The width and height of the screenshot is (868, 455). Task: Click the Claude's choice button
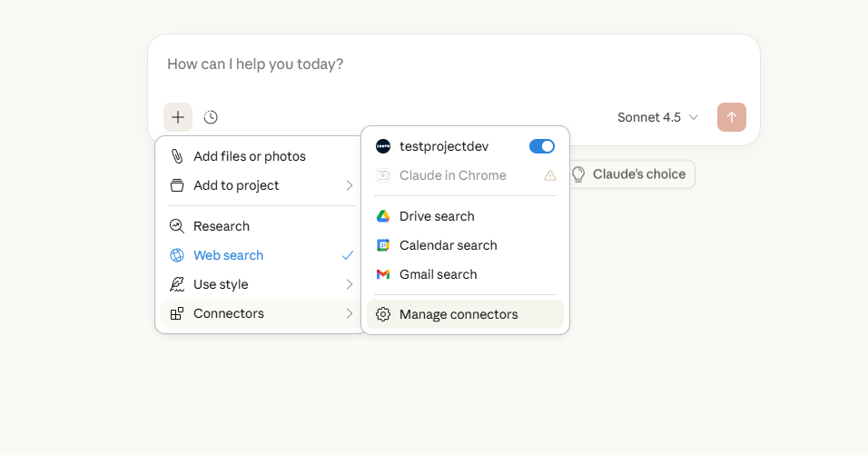pos(628,174)
